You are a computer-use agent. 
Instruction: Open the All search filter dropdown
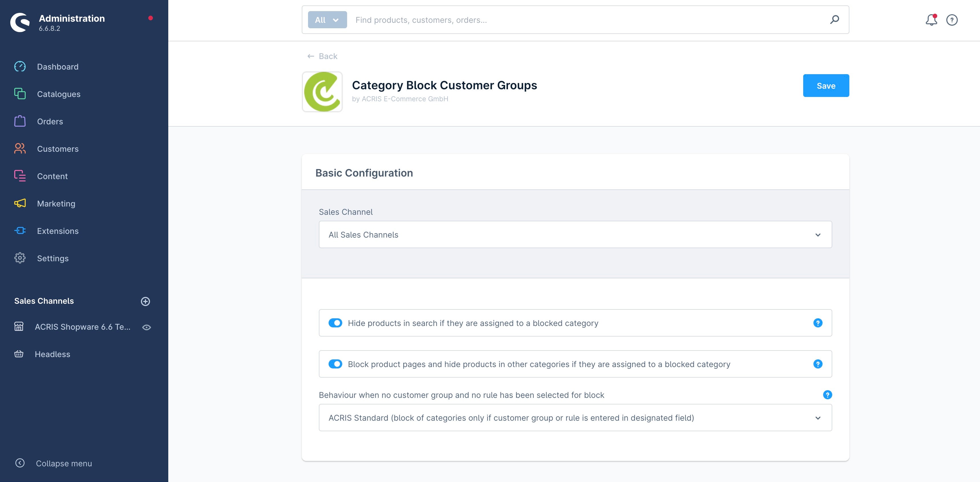tap(327, 20)
